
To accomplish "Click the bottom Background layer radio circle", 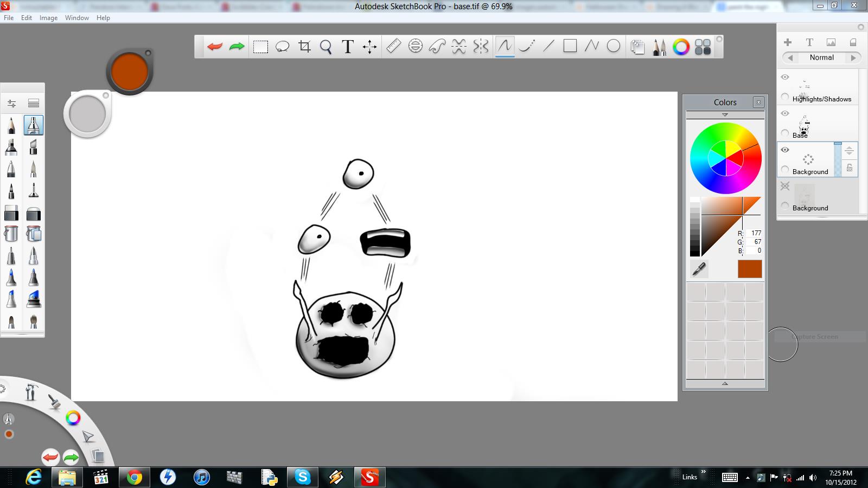I will (x=785, y=206).
